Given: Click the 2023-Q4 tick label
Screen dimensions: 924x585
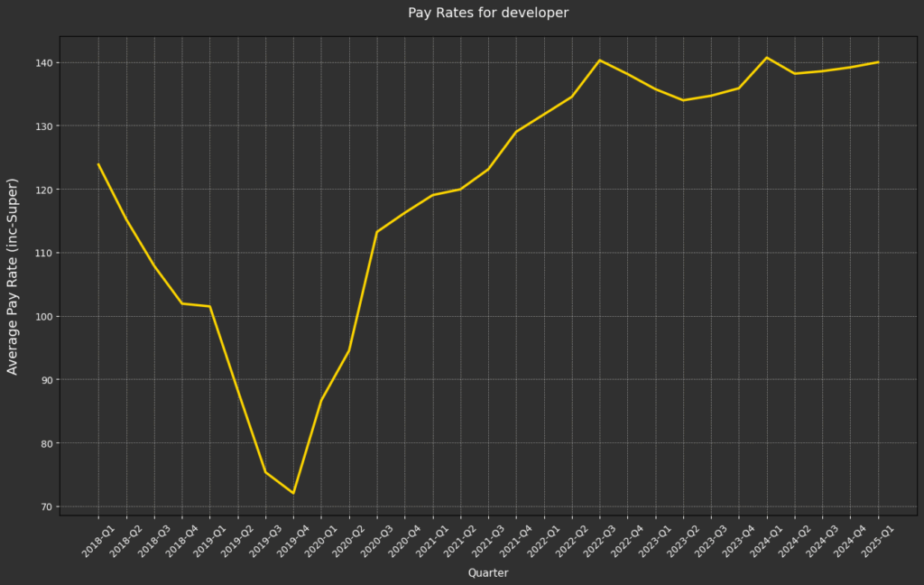Looking at the screenshot, I should click(739, 542).
